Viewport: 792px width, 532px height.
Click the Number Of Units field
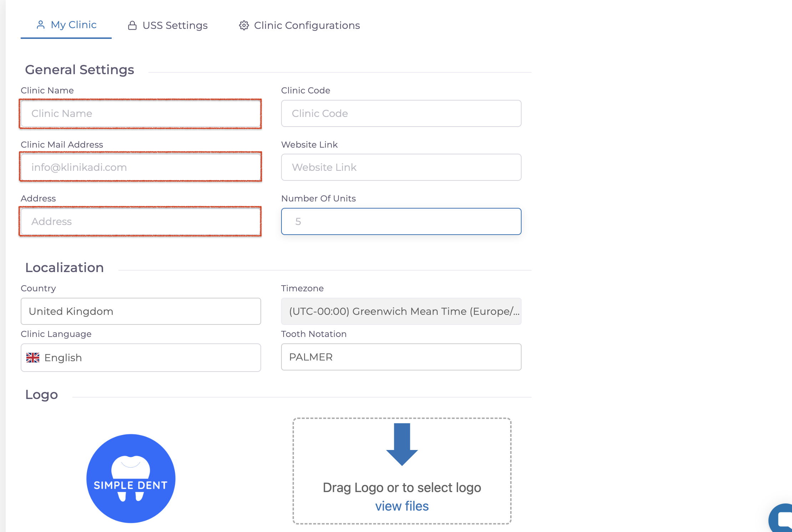(401, 221)
